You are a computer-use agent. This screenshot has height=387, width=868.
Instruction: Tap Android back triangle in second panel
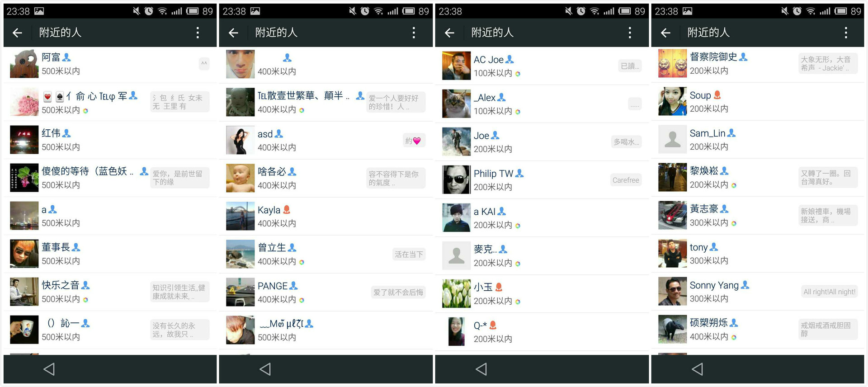tap(265, 369)
